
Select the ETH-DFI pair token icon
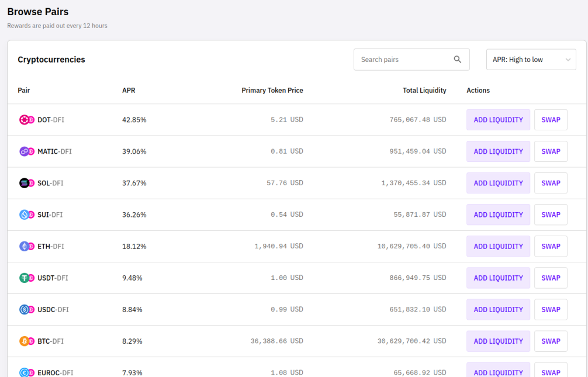point(27,246)
